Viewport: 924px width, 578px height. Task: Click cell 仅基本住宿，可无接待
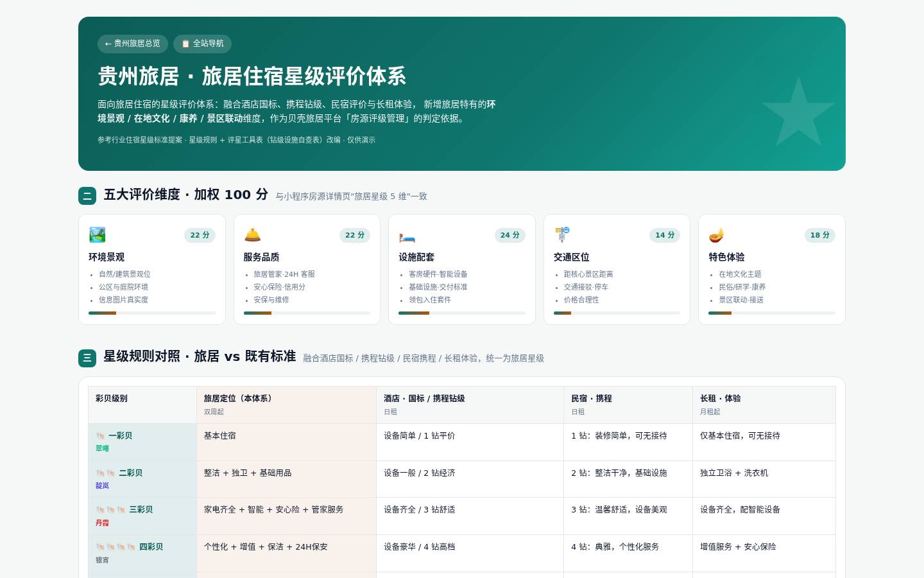(x=764, y=442)
